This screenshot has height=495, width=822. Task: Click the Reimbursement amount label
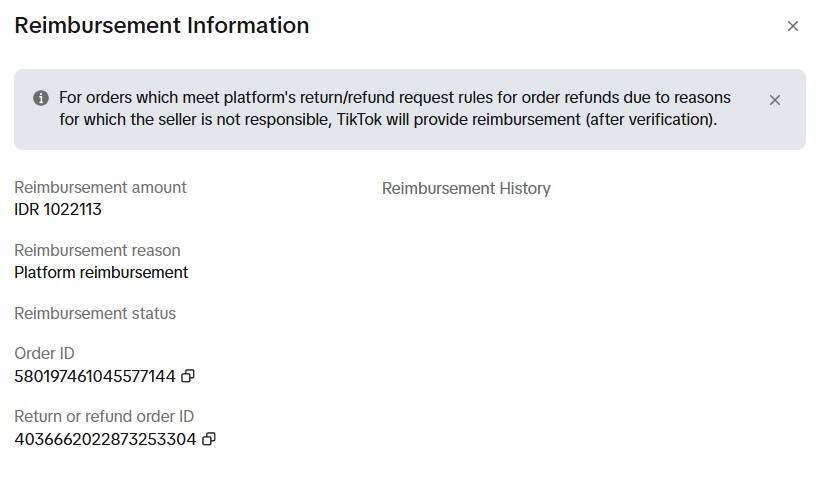click(100, 187)
